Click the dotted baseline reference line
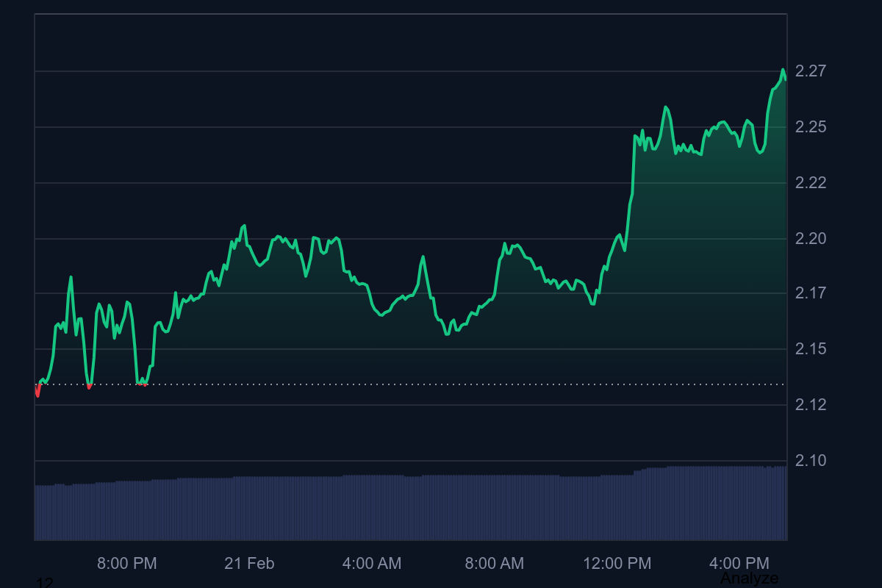Viewport: 882px width, 588px height. [441, 383]
